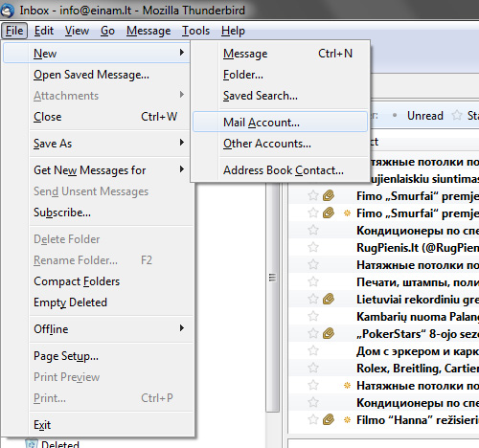Star the Печати, штампы message
The width and height of the screenshot is (479, 448).
[x=313, y=281]
